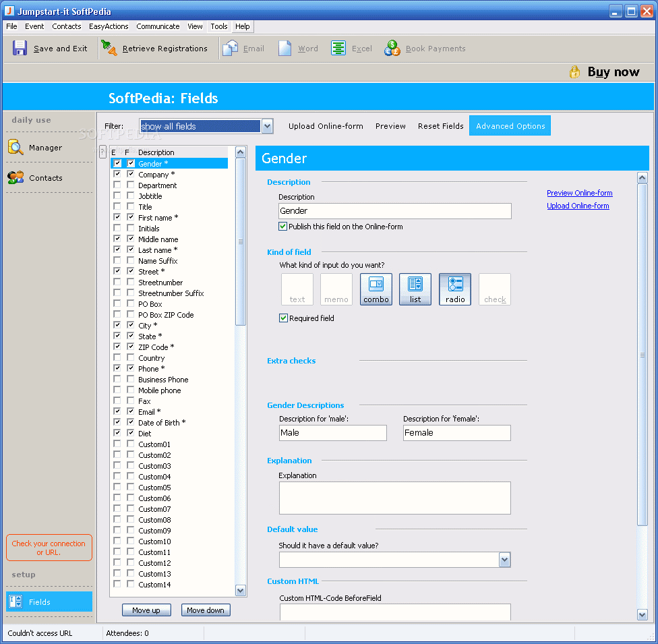Click the Buy now lock icon
The width and height of the screenshot is (658, 644).
[x=574, y=71]
